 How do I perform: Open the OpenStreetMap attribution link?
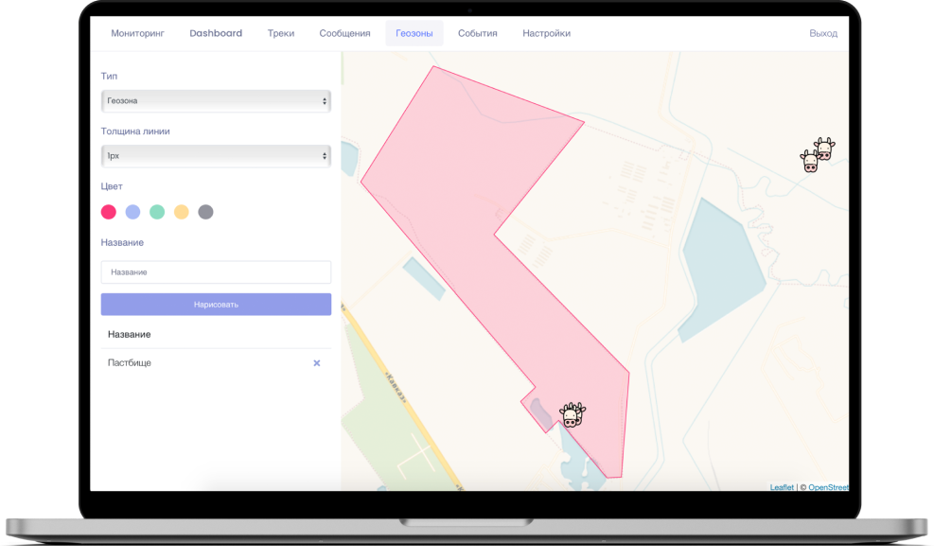[x=829, y=487]
